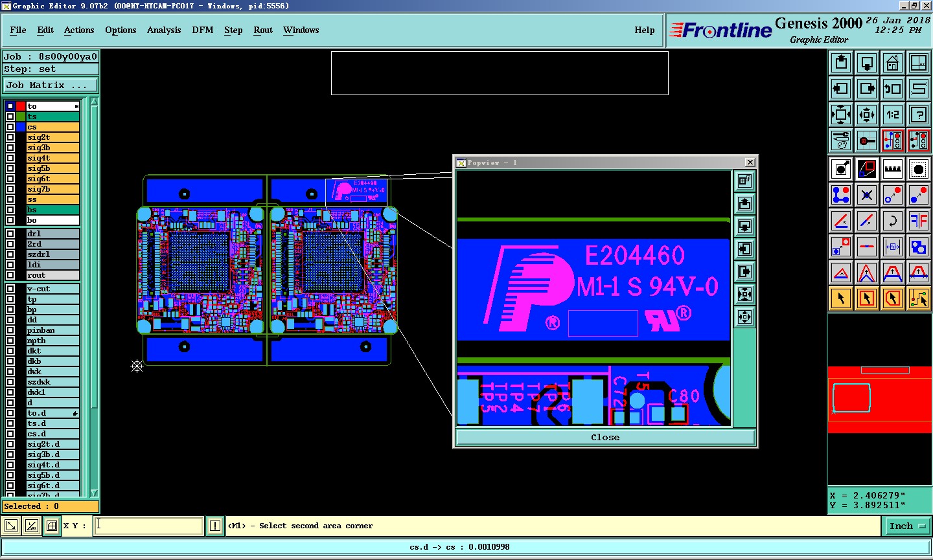Select the arrow-in-red-rectangle selection tool

867,298
